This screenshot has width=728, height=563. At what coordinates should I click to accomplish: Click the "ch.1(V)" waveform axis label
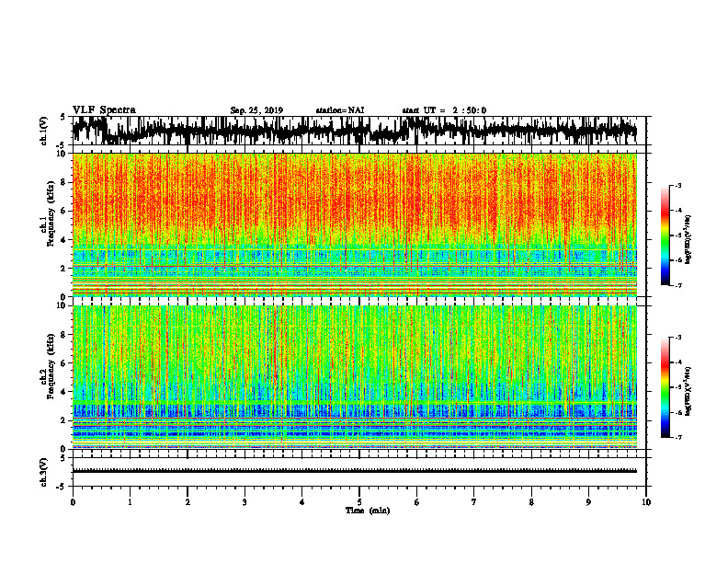click(x=44, y=131)
